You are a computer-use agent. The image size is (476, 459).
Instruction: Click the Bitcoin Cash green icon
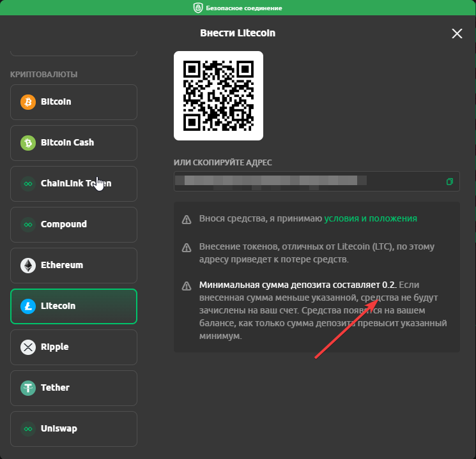[x=28, y=143]
